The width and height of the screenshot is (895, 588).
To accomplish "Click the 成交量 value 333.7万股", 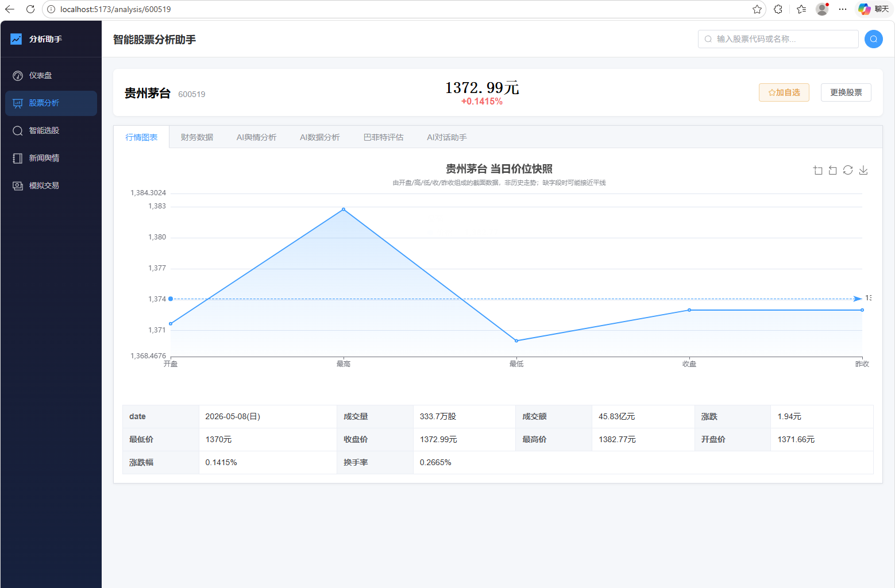I will [x=438, y=417].
